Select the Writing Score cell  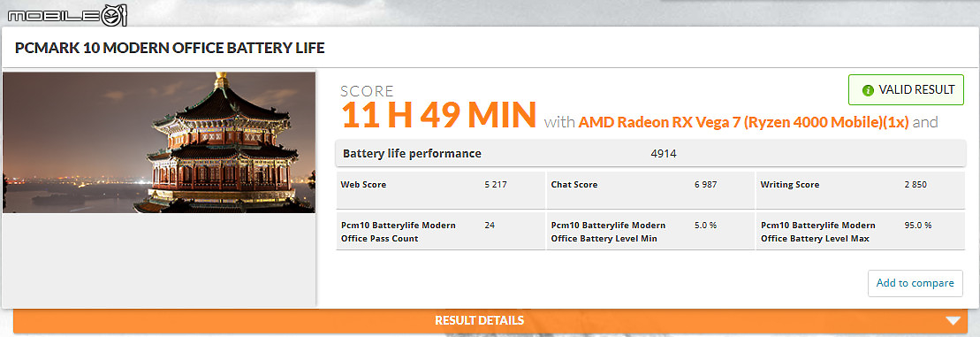tap(861, 190)
